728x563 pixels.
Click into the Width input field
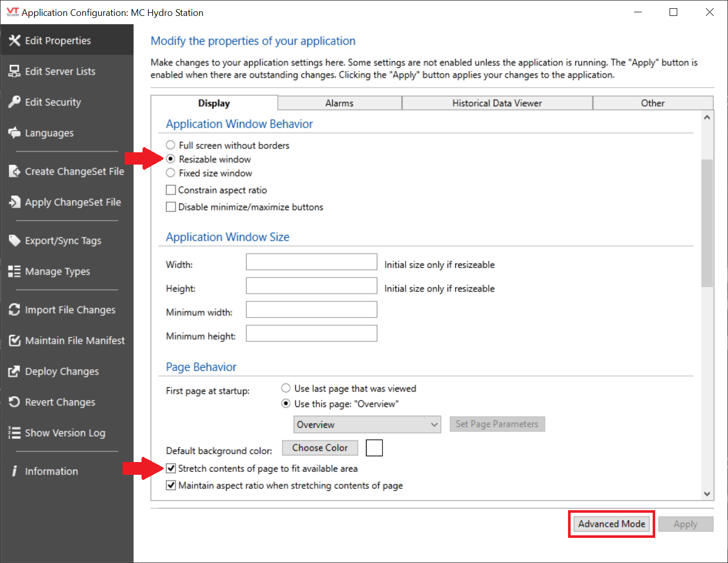(312, 262)
